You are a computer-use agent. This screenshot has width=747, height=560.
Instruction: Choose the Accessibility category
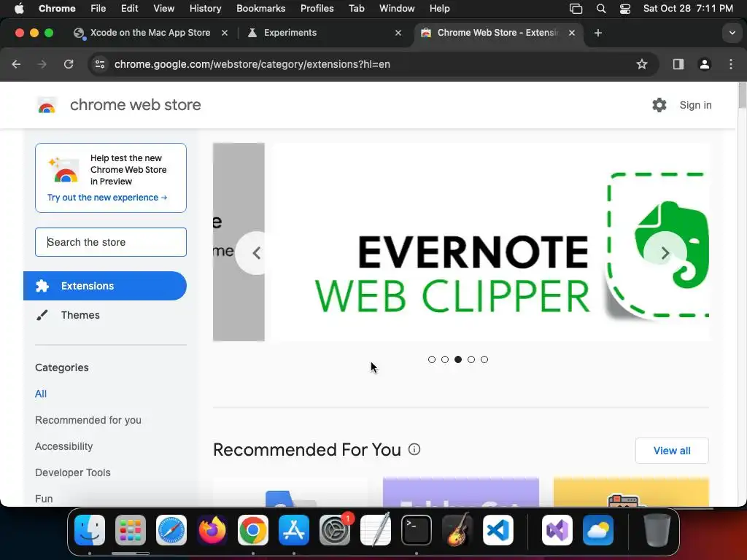tap(64, 446)
